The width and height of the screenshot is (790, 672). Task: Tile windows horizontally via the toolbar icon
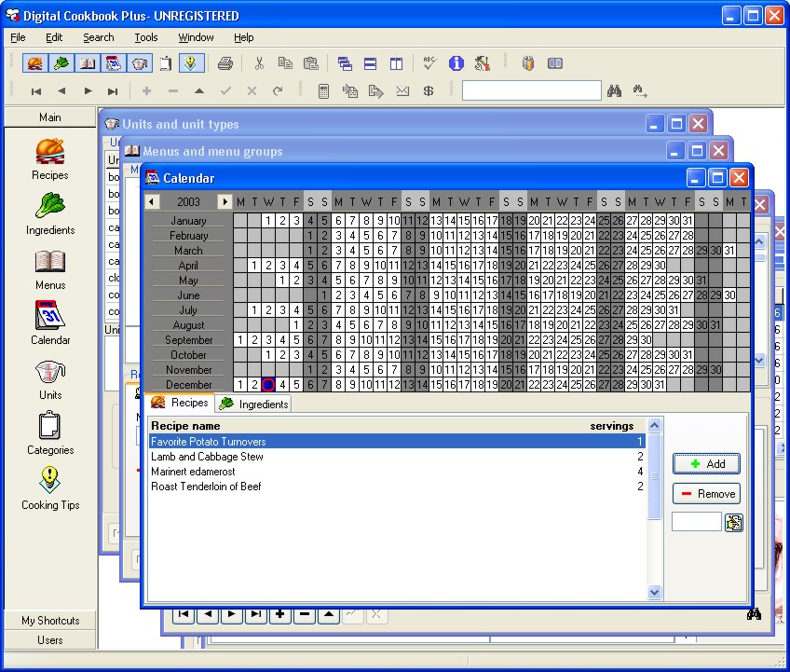[371, 63]
